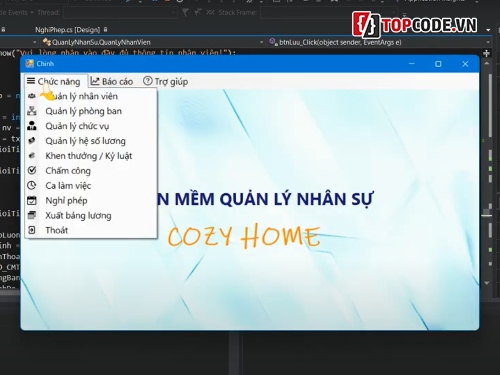Close the Chính window
The image size is (500, 375).
[465, 64]
